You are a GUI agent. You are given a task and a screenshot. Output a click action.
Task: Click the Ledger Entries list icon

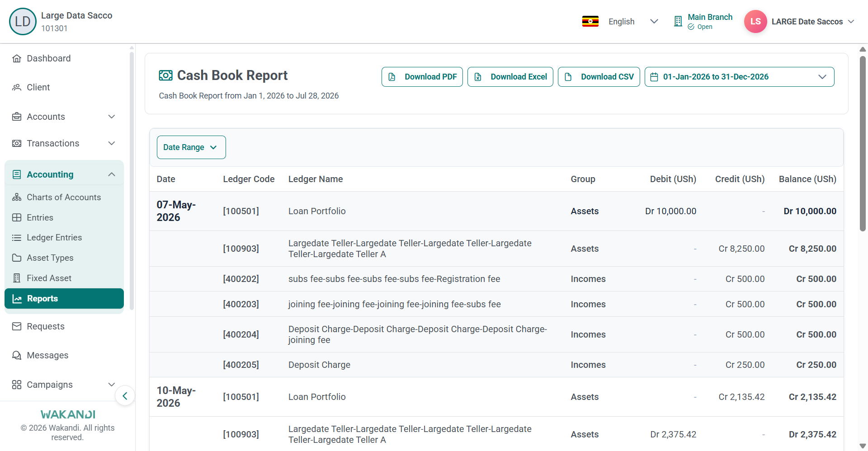17,237
